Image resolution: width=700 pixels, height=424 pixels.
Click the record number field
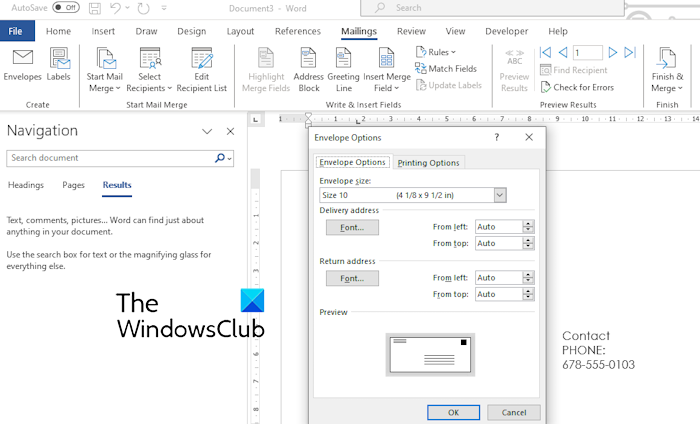(588, 53)
